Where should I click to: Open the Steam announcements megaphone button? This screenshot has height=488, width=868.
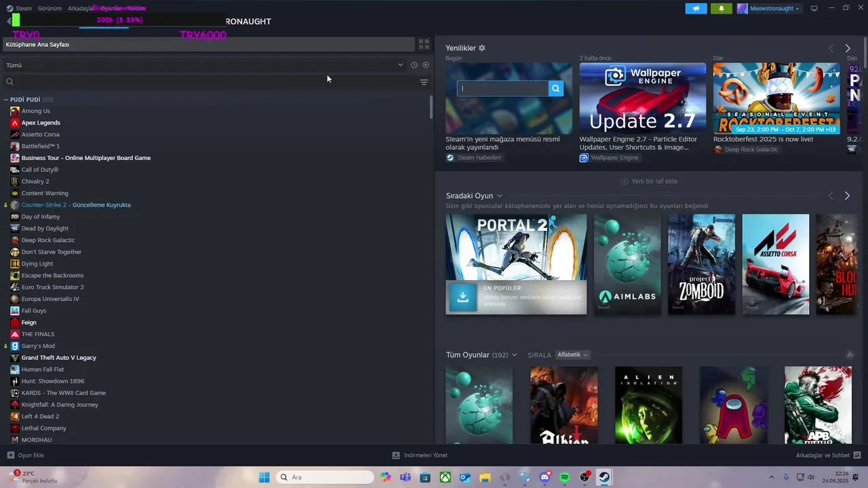coord(696,9)
